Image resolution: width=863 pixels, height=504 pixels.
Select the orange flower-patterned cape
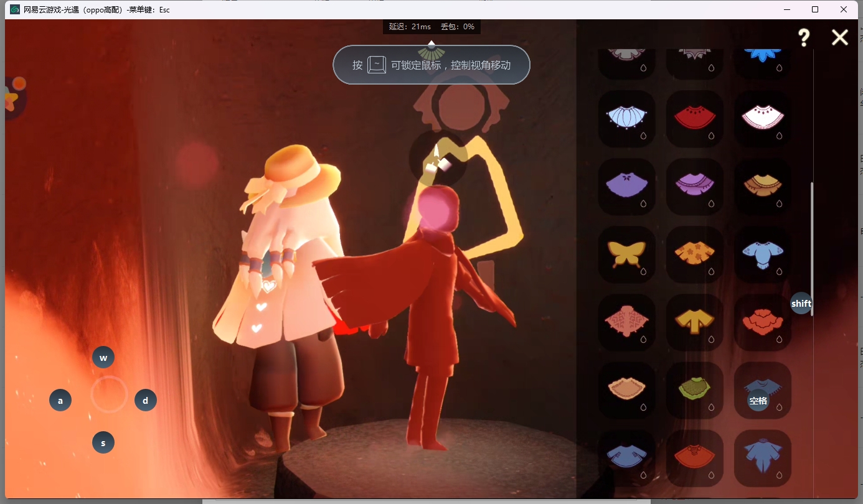pos(695,254)
